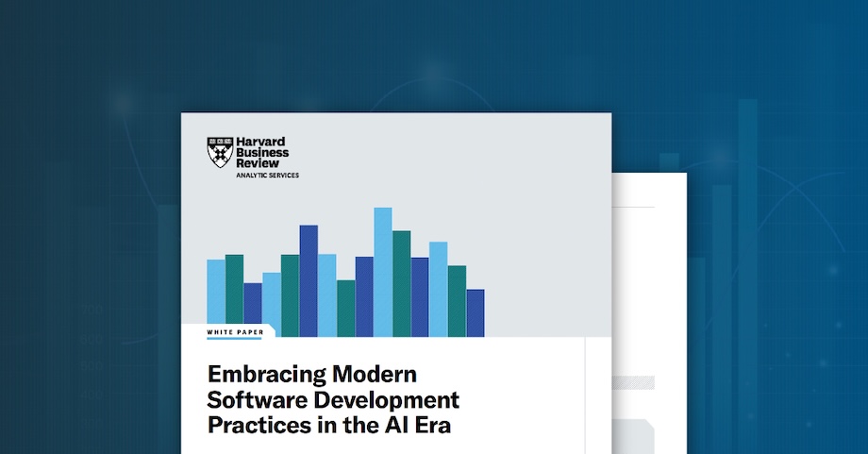Click the faint tall bar in blue background
The image size is (868, 454).
point(746,236)
